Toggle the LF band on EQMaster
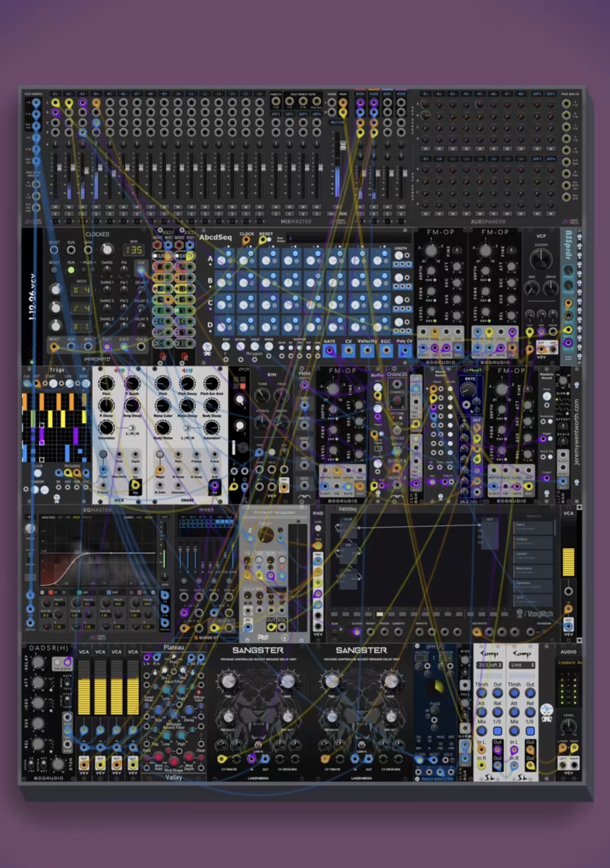610x868 pixels. pos(52,592)
